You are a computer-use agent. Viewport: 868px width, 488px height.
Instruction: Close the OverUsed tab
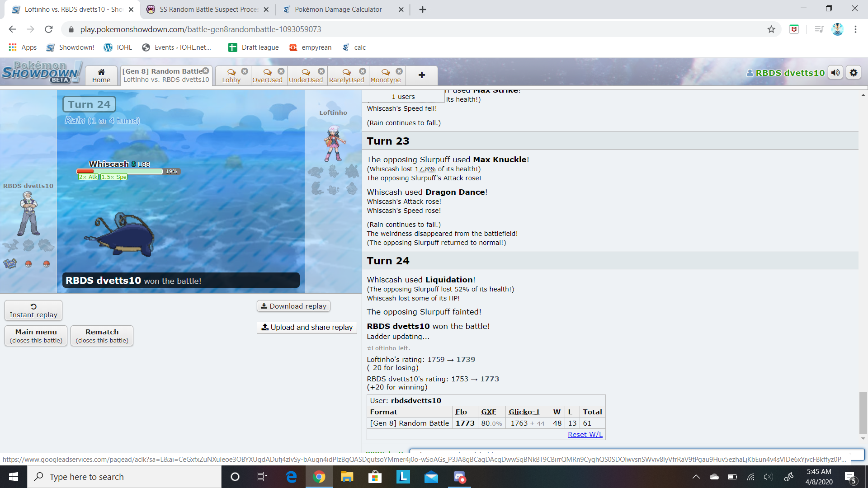(x=281, y=71)
